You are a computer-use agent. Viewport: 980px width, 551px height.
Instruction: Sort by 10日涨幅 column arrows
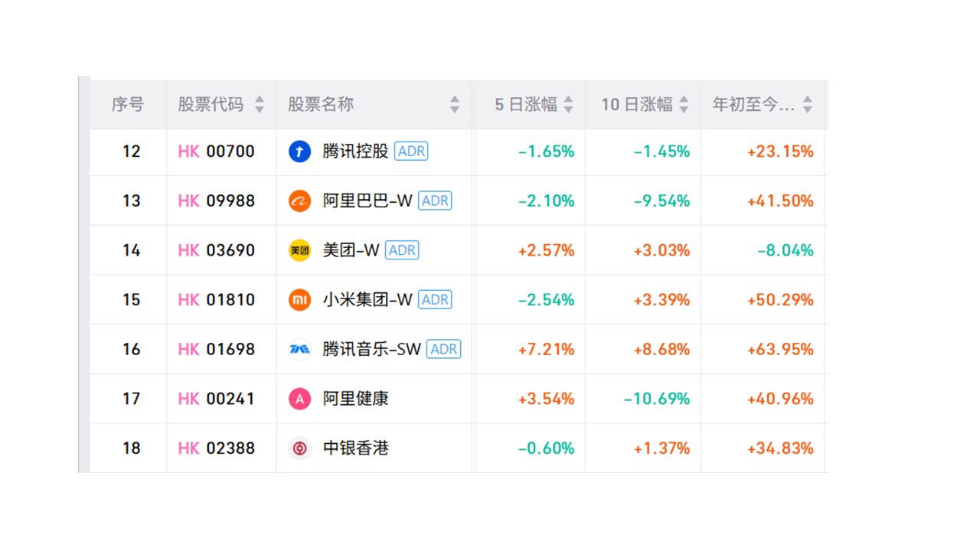(x=684, y=105)
